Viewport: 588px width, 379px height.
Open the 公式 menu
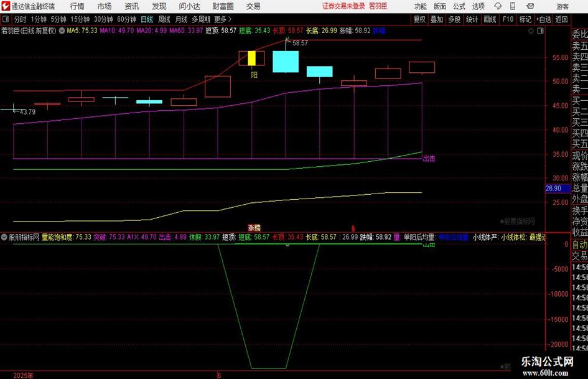[459, 6]
